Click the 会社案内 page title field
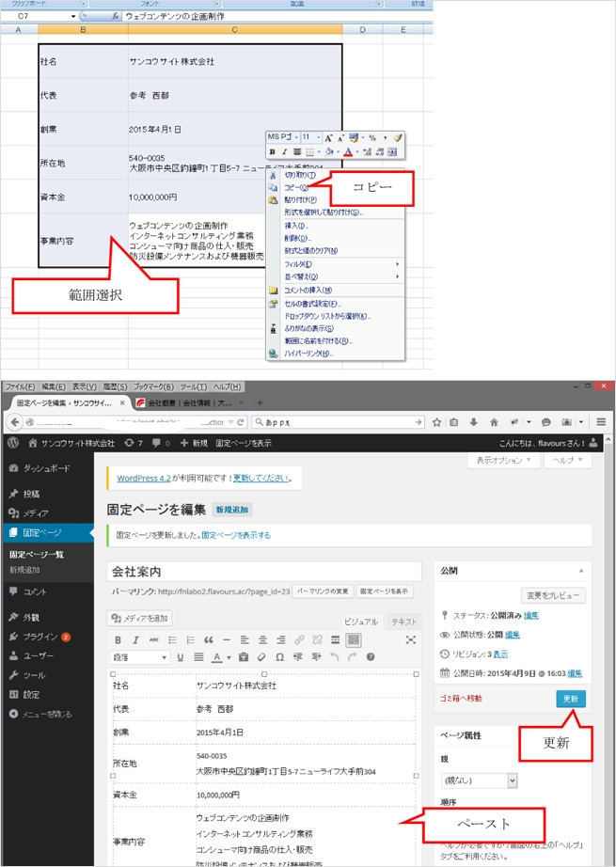The width and height of the screenshot is (616, 867). point(263,571)
